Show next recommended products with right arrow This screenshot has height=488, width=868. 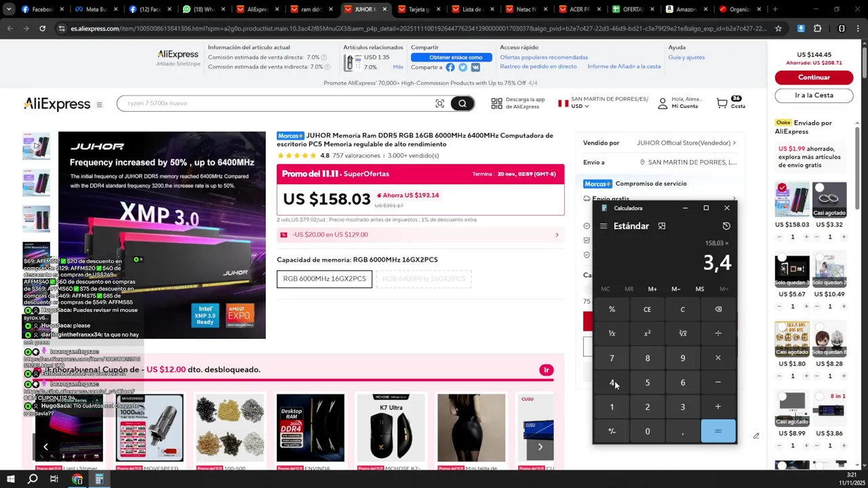(x=540, y=447)
